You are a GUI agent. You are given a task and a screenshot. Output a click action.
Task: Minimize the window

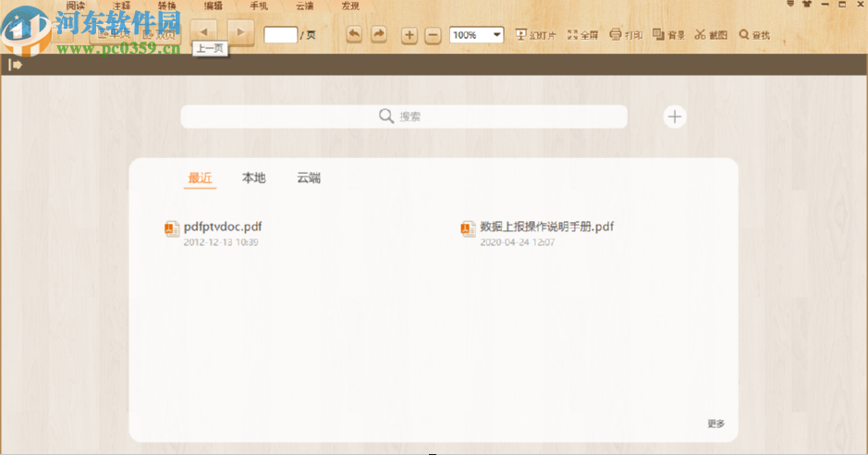pos(825,5)
